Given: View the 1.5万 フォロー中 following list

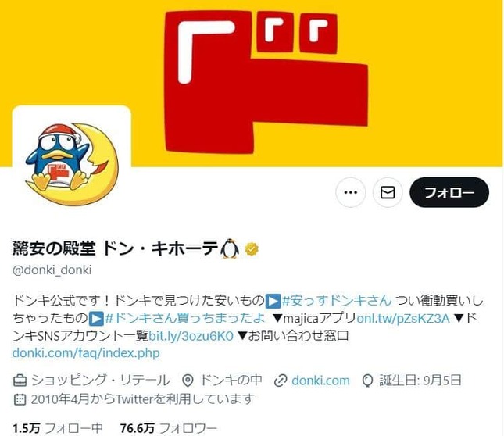Looking at the screenshot, I should pos(58,428).
